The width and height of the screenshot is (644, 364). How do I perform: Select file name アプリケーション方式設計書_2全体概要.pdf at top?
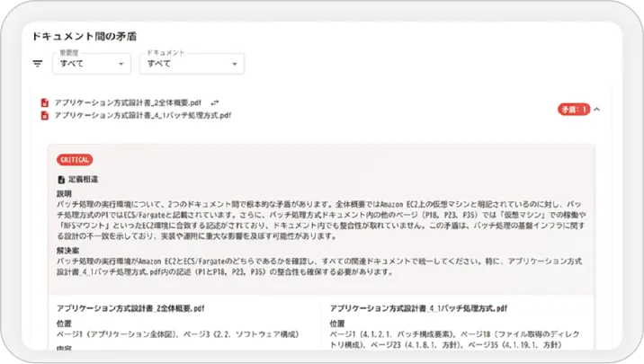[128, 102]
